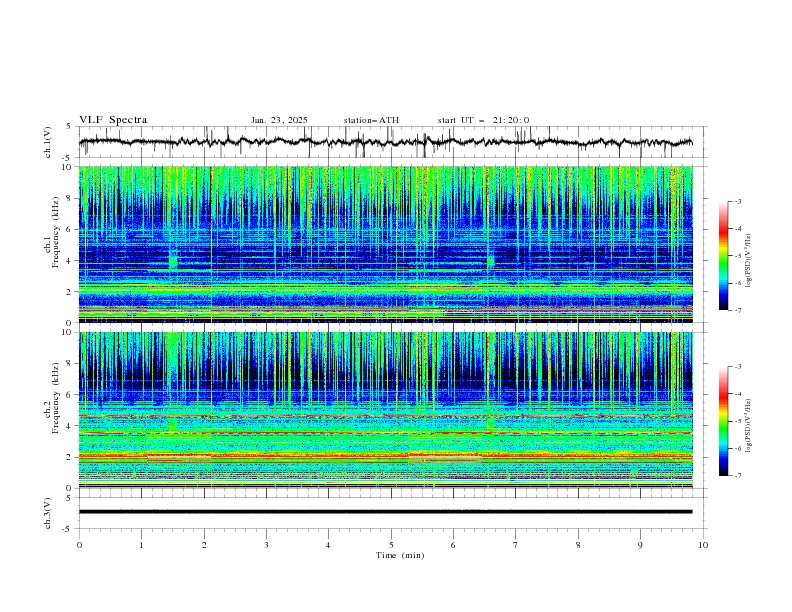Click the 'ch.3(V)' waveform axis label

48,513
